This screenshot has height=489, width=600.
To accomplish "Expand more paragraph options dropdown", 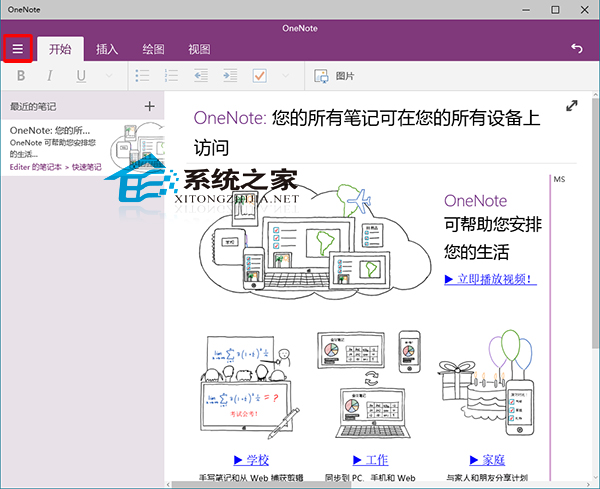I will [x=285, y=76].
